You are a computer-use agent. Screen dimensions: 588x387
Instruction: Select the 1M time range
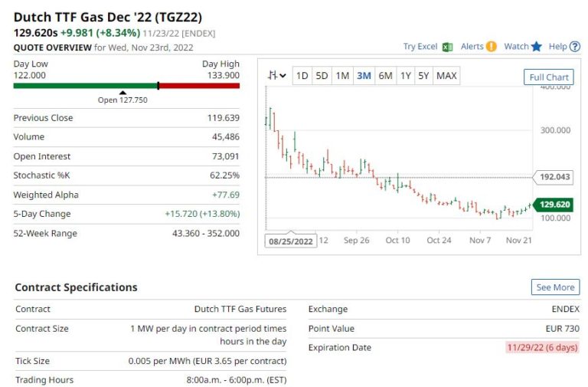tap(342, 75)
